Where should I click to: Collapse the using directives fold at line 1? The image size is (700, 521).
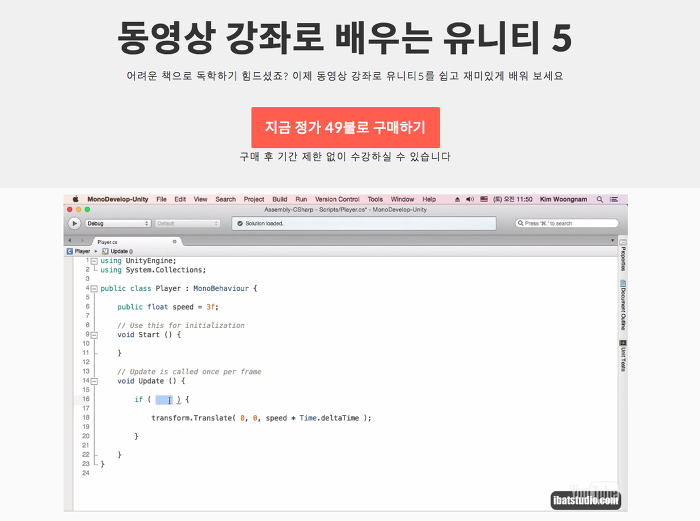[94, 261]
